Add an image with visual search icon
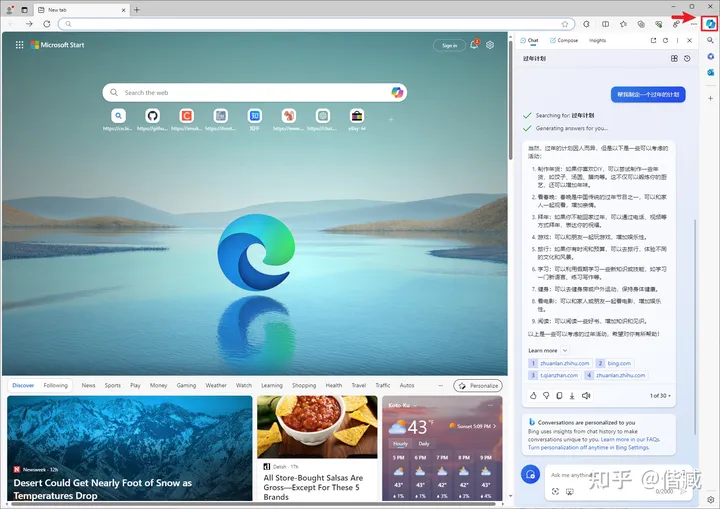The image size is (720, 509). [555, 492]
